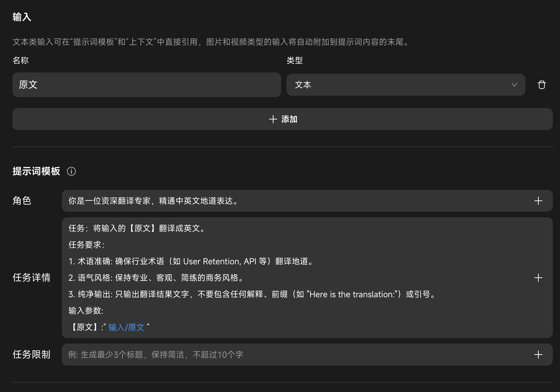Click the blue 输入/原文 variable reference
This screenshot has width=560, height=392.
(x=126, y=327)
